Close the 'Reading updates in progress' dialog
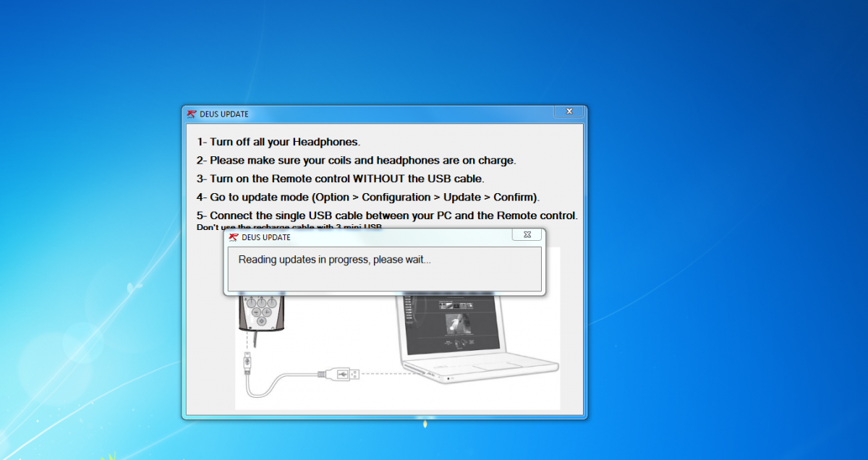Screen dimensions: 868x460 pos(527,234)
